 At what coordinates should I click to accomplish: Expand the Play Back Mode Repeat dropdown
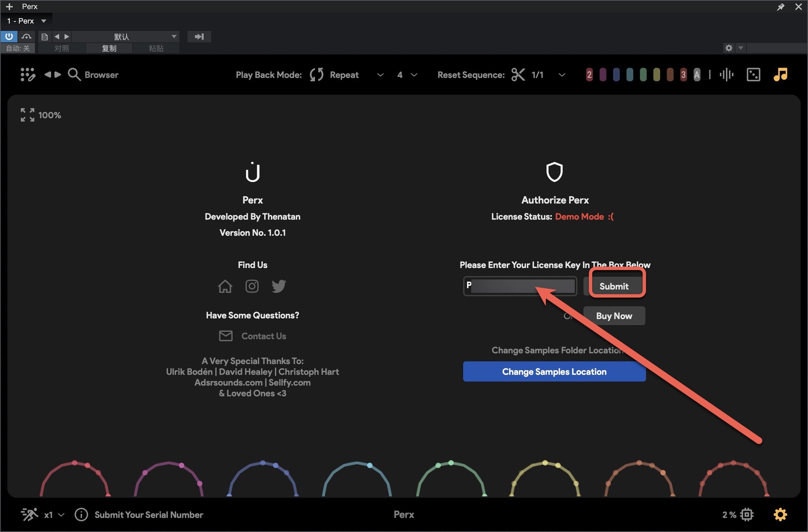[x=380, y=75]
